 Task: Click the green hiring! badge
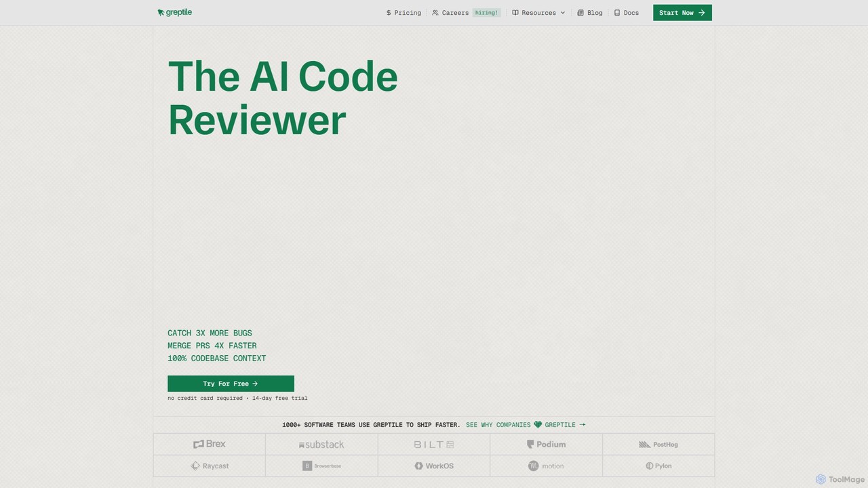tap(486, 13)
